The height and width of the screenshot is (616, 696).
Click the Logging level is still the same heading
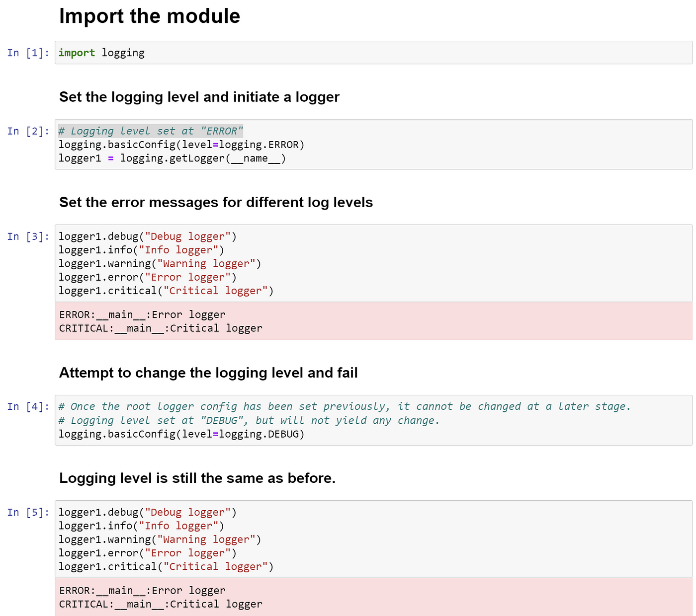[x=197, y=478]
